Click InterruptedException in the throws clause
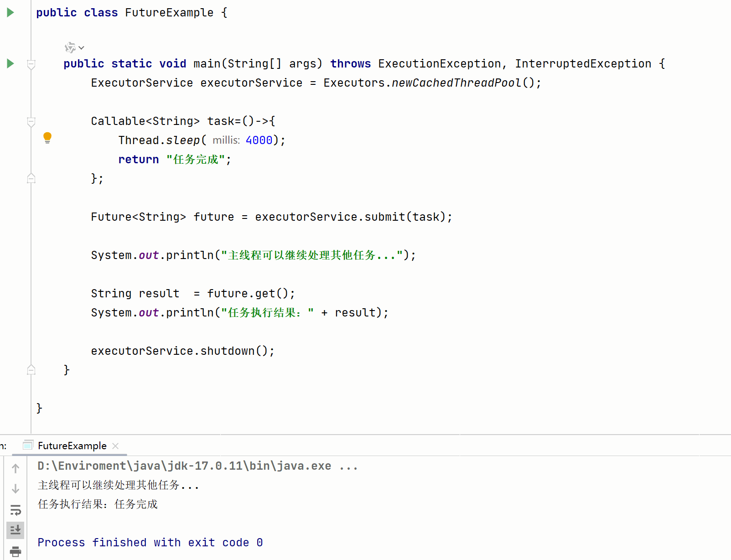Screen dimensions: 731x560 pyautogui.click(x=583, y=64)
